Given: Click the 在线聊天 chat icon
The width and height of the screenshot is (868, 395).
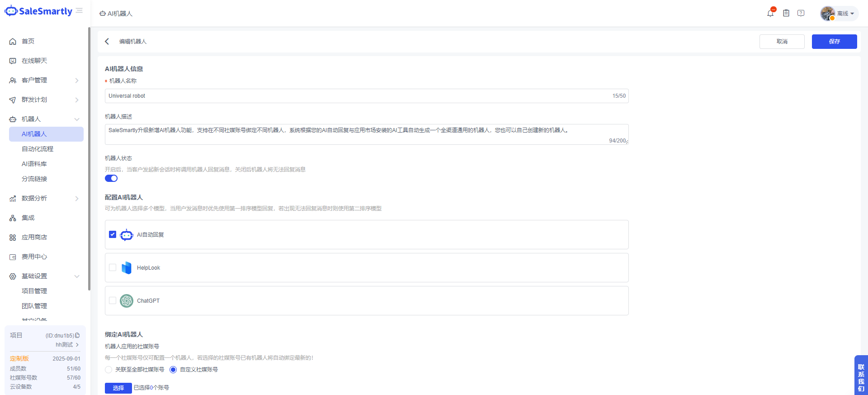Looking at the screenshot, I should tap(13, 61).
